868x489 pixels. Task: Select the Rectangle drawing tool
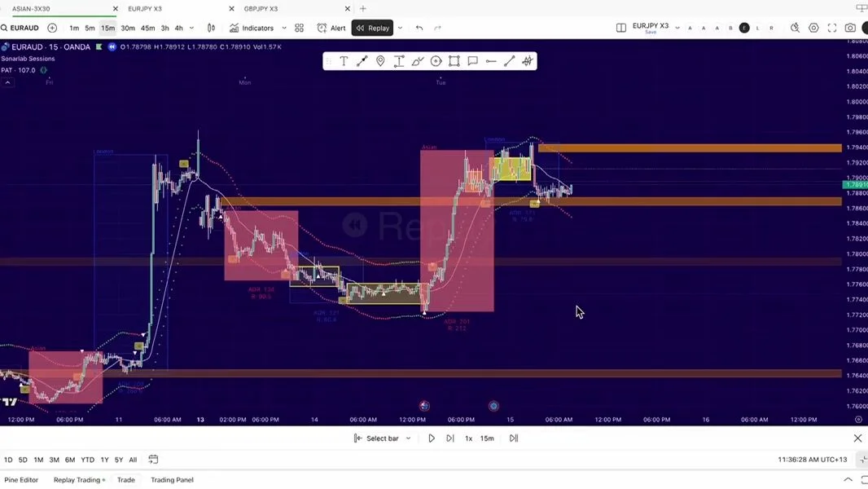click(454, 61)
